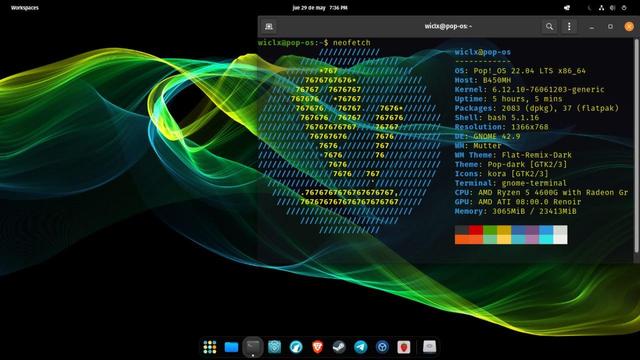Close the terminal with the orange button
The height and width of the screenshot is (360, 640).
click(629, 27)
